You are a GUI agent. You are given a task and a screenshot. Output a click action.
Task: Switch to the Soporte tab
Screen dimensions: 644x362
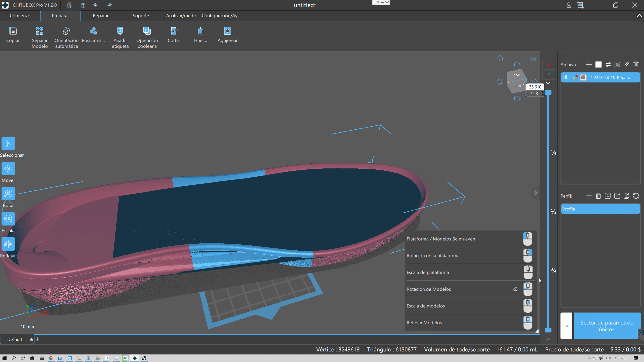pos(141,16)
